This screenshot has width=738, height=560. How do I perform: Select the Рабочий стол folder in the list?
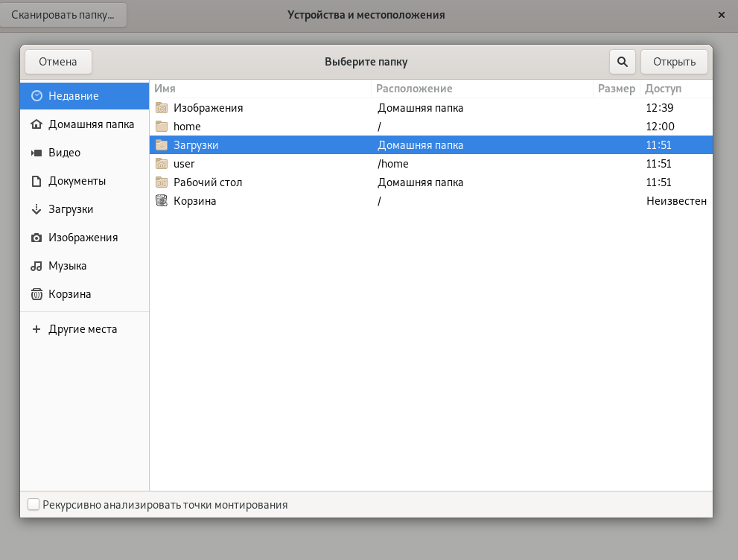click(208, 182)
